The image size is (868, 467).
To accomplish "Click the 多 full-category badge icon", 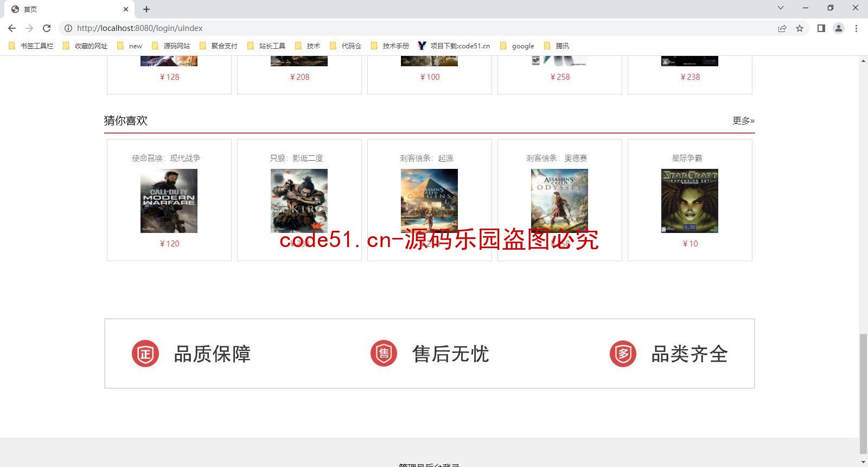I will [623, 354].
